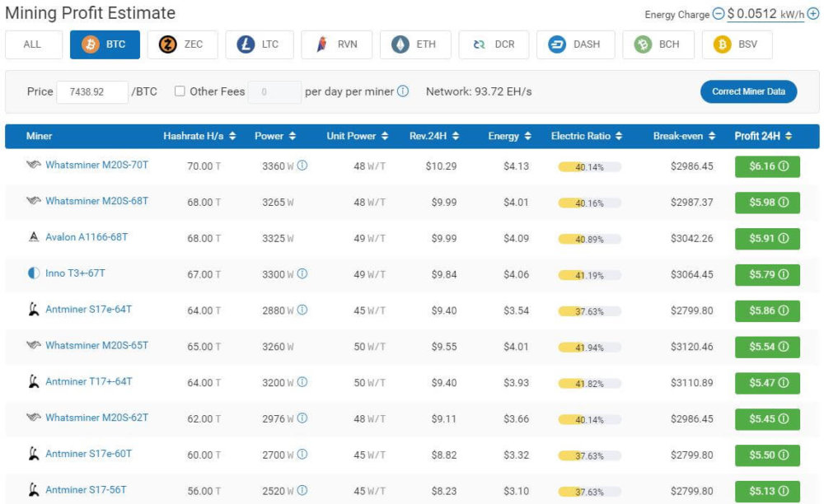
Task: Open the Inno T3+-67T link
Action: (75, 273)
